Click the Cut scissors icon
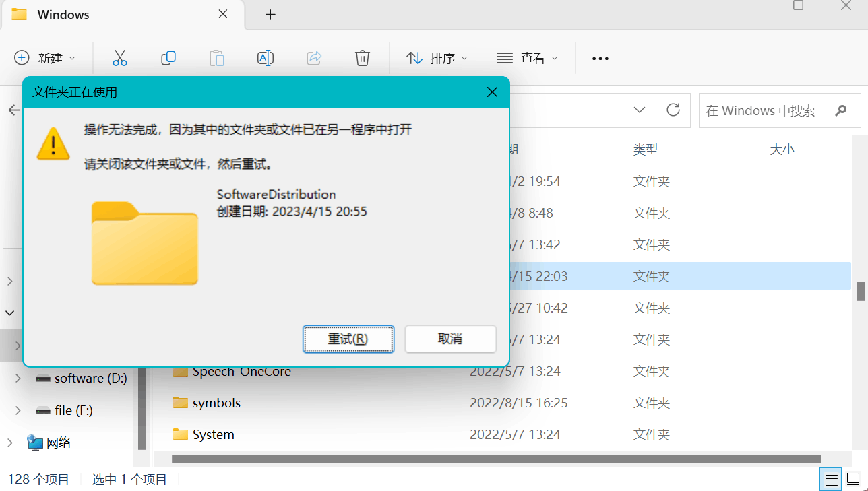The width and height of the screenshot is (868, 491). (x=120, y=58)
